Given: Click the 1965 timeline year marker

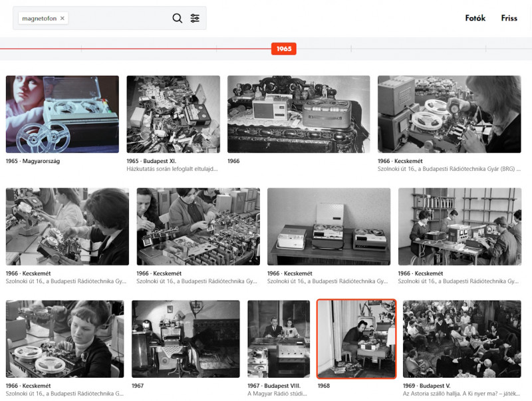Looking at the screenshot, I should pyautogui.click(x=284, y=49).
